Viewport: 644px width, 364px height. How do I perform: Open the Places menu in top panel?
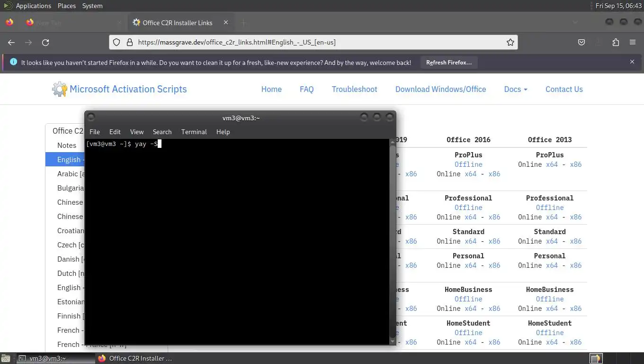click(67, 6)
